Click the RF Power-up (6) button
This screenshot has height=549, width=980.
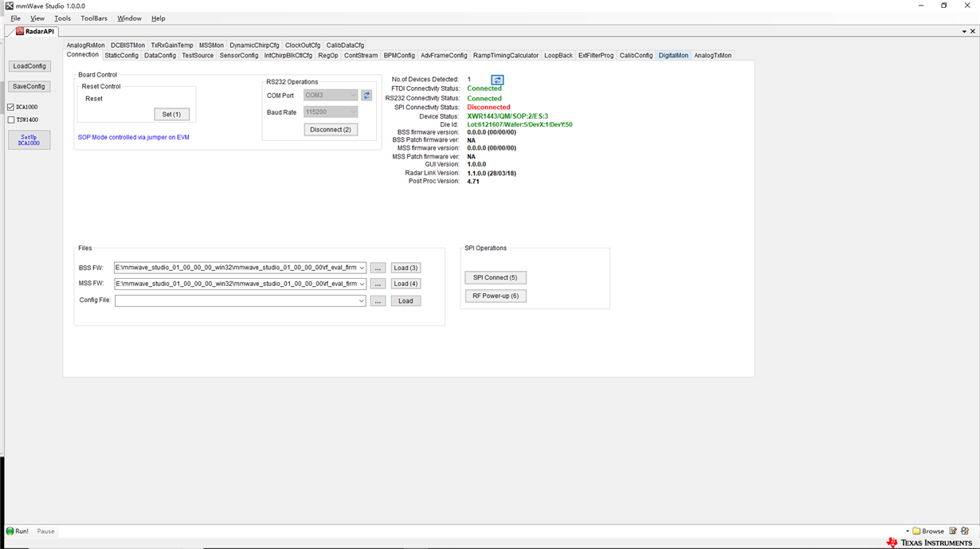coord(496,296)
